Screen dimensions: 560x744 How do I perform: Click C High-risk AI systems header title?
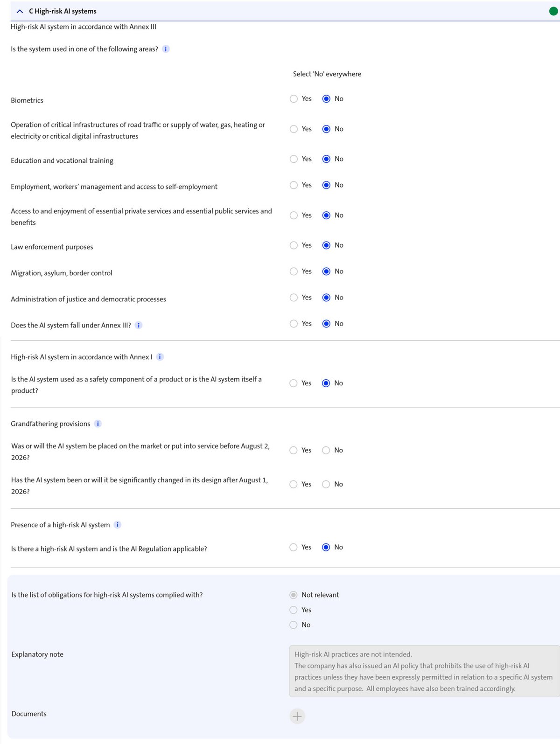63,11
